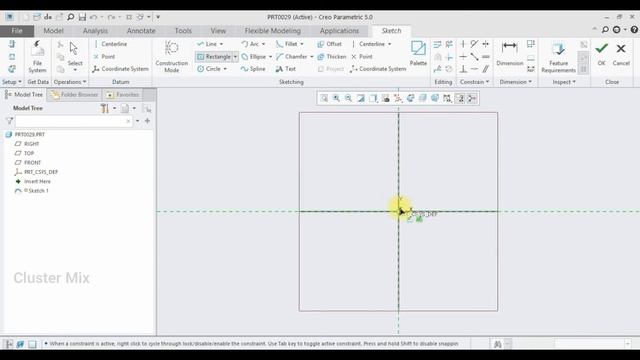Click the model tree search field
The width and height of the screenshot is (640, 360).
click(x=73, y=121)
